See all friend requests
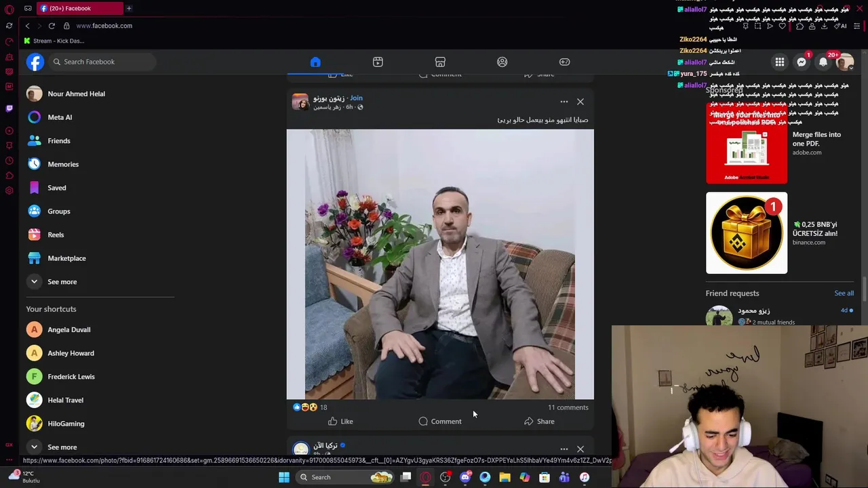The width and height of the screenshot is (868, 488). coord(844,293)
